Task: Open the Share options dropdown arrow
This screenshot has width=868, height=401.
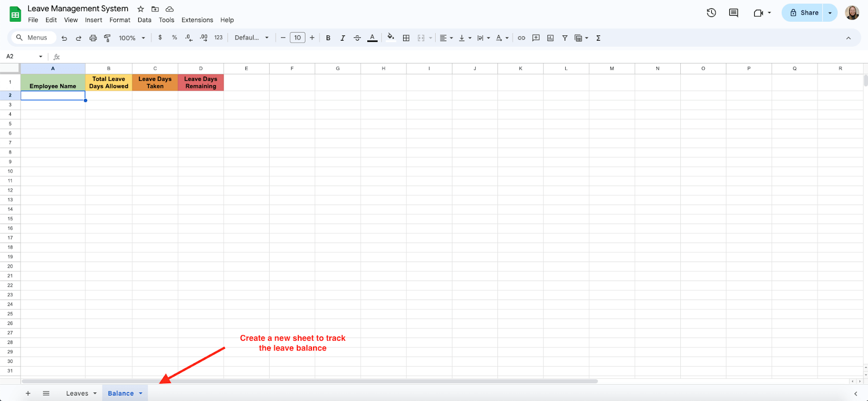Action: tap(830, 12)
